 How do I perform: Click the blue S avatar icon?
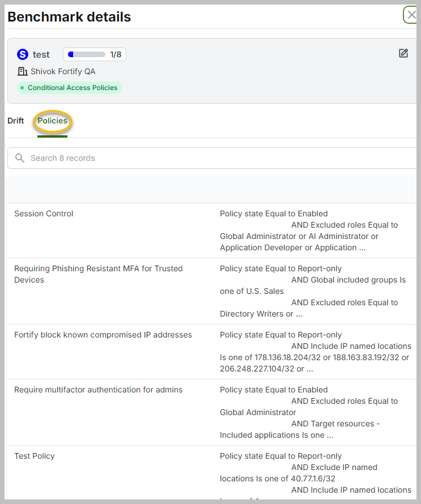coord(23,54)
